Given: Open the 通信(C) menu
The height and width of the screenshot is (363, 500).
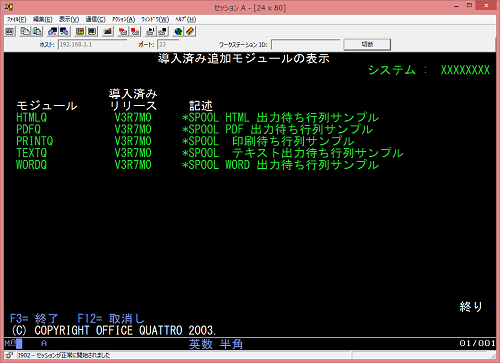Looking at the screenshot, I should pyautogui.click(x=96, y=19).
